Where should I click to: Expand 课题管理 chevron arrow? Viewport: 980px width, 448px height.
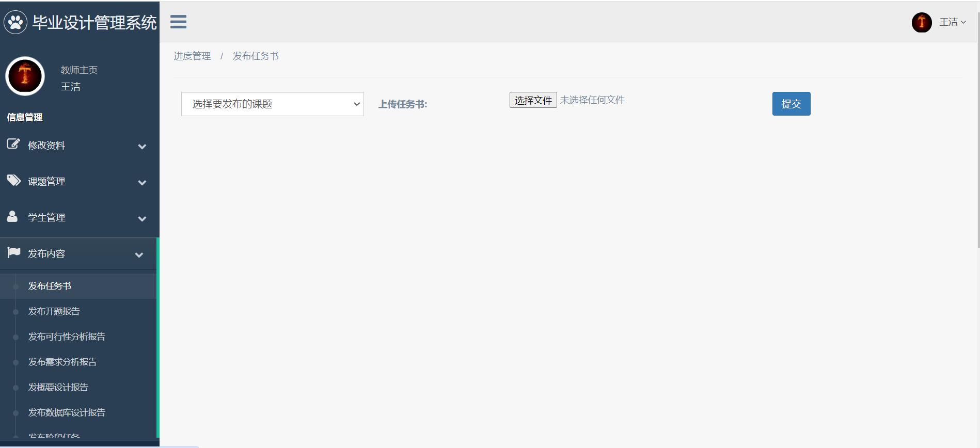(142, 183)
